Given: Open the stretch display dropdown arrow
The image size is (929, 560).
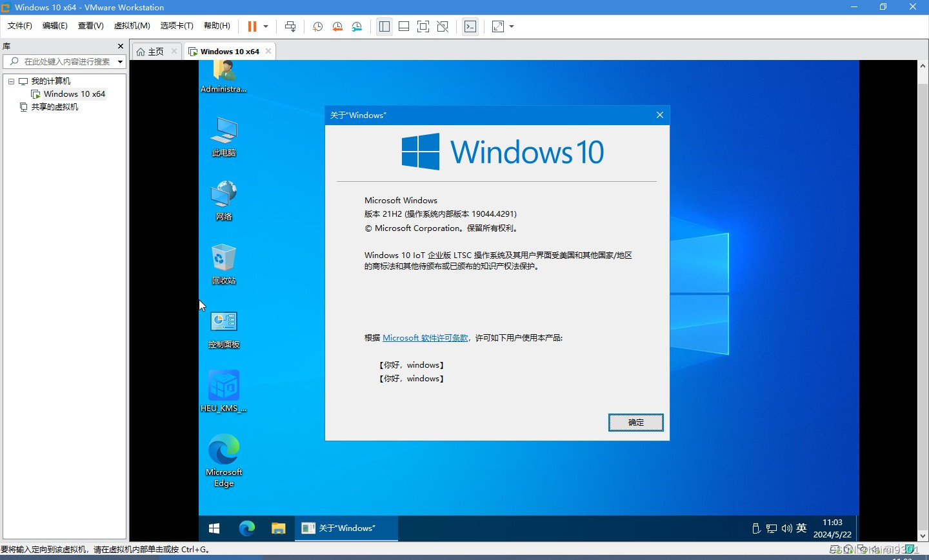Looking at the screenshot, I should tap(512, 26).
